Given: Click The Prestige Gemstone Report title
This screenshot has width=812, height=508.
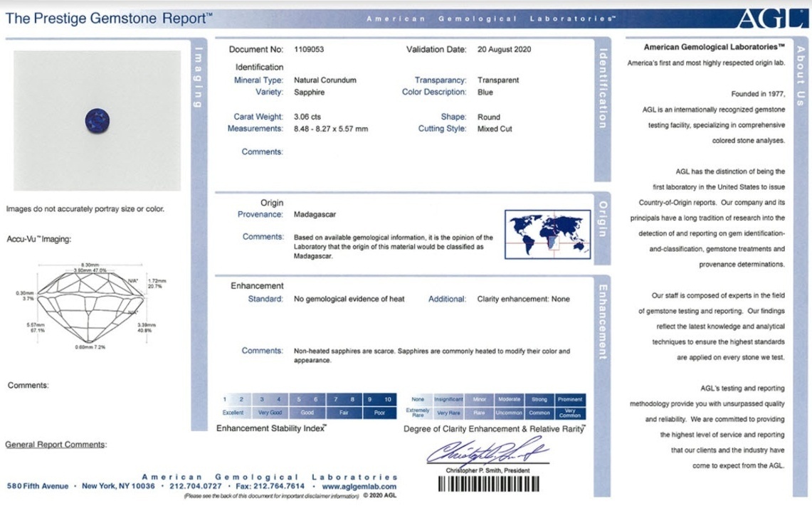Looking at the screenshot, I should (109, 18).
